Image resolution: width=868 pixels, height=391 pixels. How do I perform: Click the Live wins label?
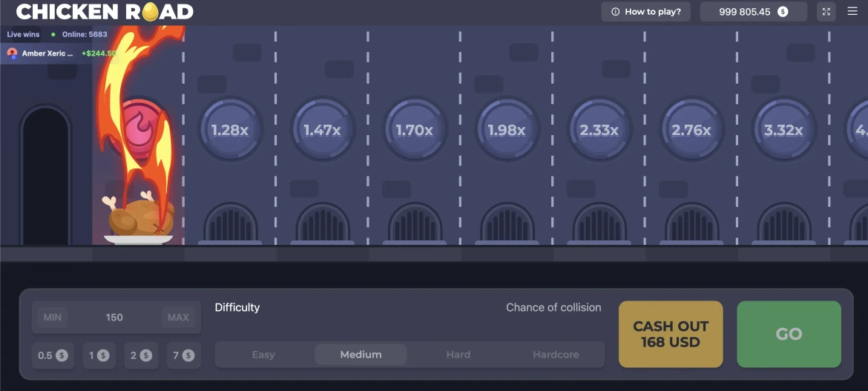pyautogui.click(x=23, y=34)
